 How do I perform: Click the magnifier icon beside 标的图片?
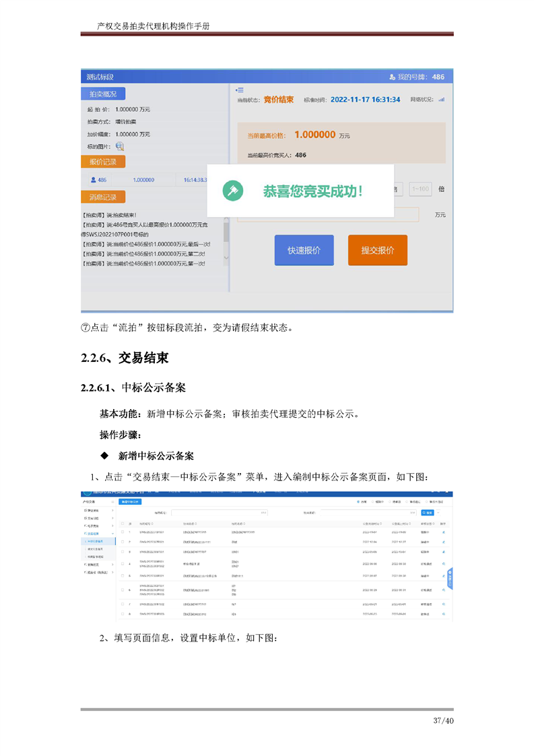point(119,146)
